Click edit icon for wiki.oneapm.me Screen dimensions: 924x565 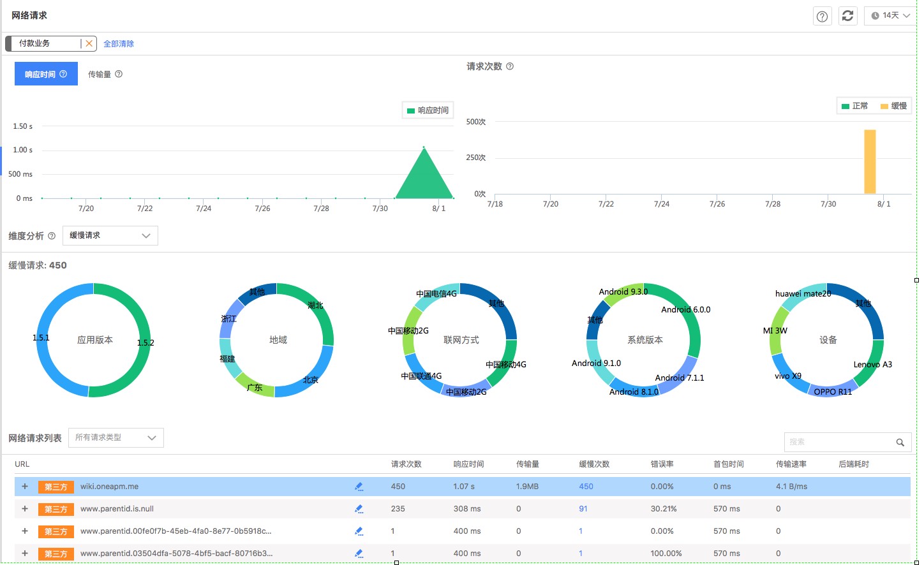[359, 487]
